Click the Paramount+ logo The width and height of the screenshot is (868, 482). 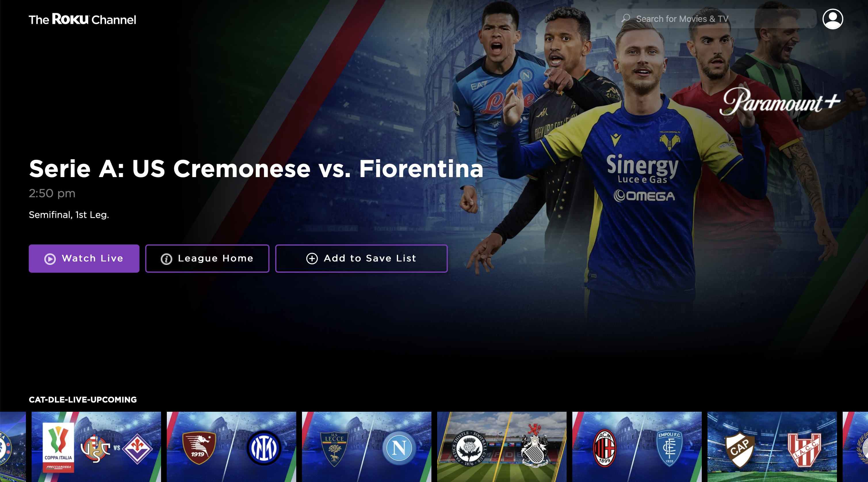(x=779, y=101)
